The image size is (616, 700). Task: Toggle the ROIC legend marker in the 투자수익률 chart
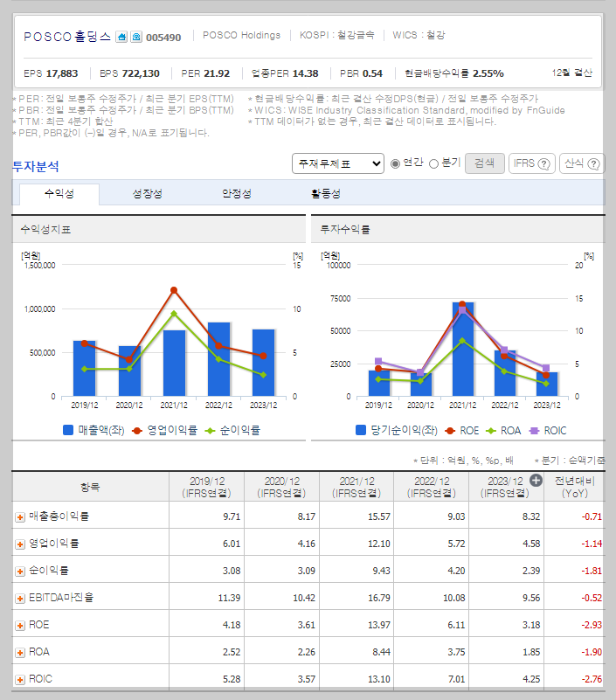pyautogui.click(x=534, y=431)
